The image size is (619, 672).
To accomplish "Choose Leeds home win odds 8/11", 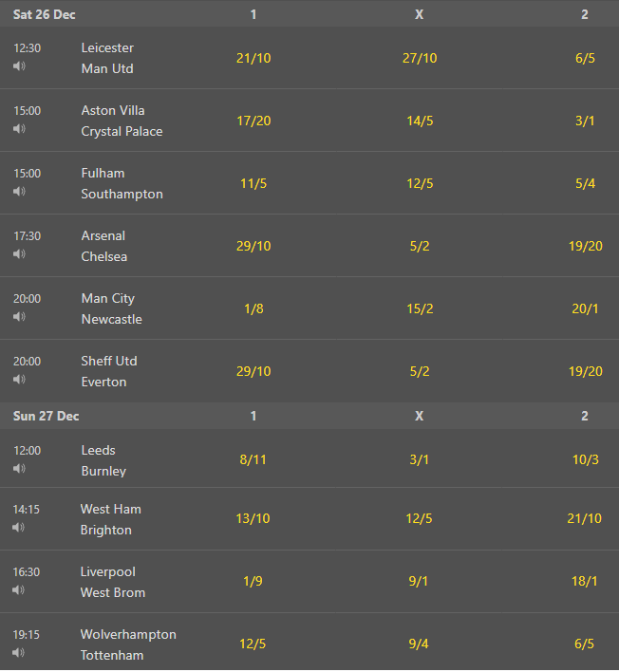I will (x=253, y=459).
